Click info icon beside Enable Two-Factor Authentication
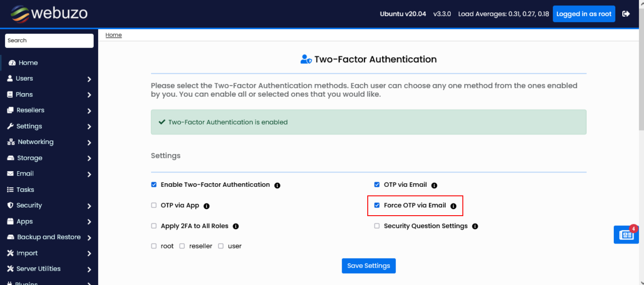644x285 pixels. click(277, 185)
